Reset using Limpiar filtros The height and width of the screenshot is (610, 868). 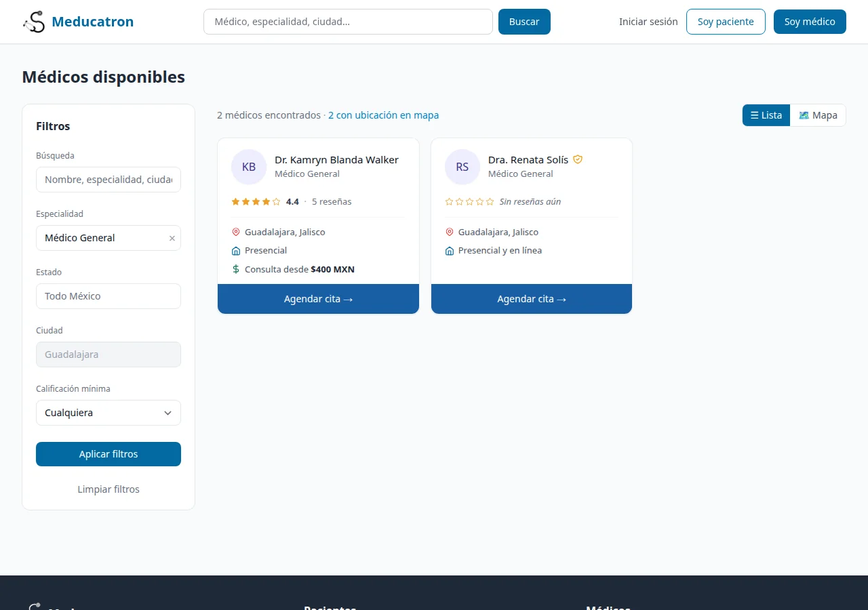[108, 489]
